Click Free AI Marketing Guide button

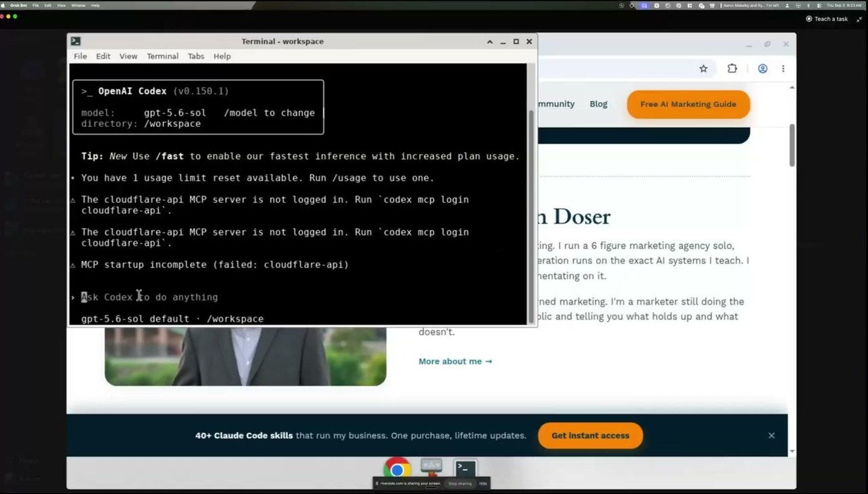[x=688, y=104]
